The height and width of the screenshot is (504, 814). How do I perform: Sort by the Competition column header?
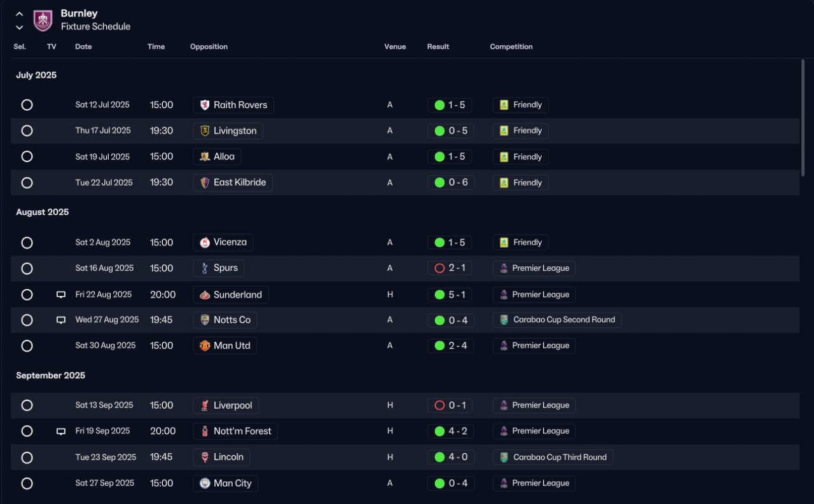(511, 46)
